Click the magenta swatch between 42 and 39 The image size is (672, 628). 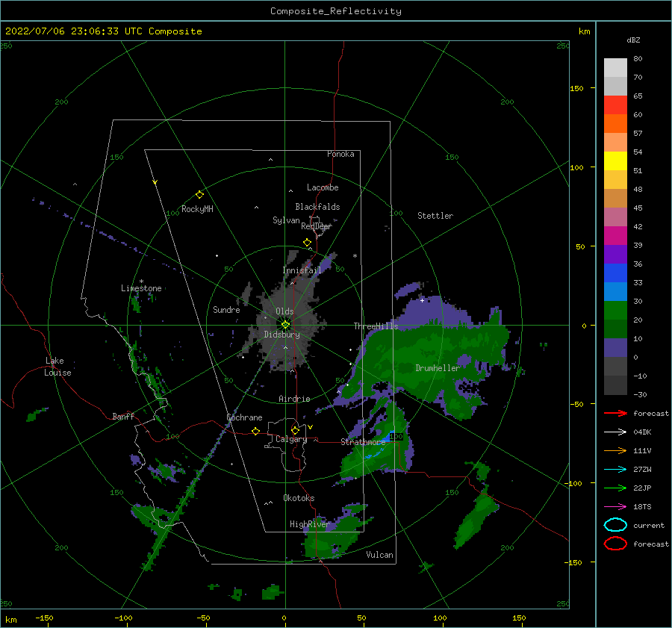(615, 236)
